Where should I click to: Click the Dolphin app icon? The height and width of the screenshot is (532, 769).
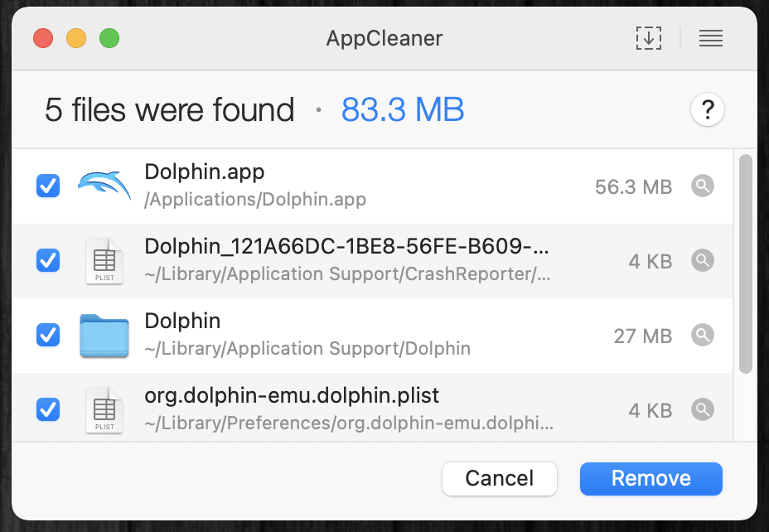pyautogui.click(x=104, y=186)
